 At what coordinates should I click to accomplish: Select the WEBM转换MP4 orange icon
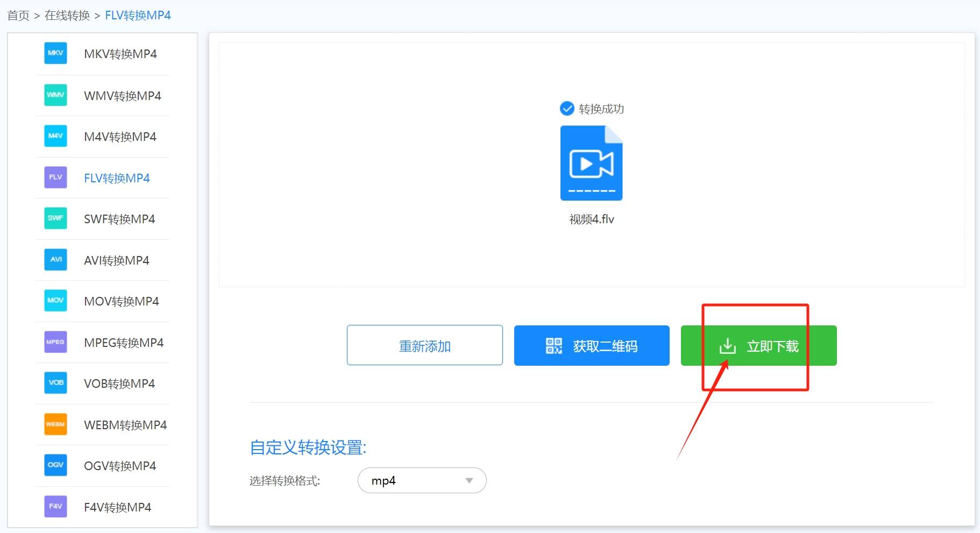click(x=55, y=424)
